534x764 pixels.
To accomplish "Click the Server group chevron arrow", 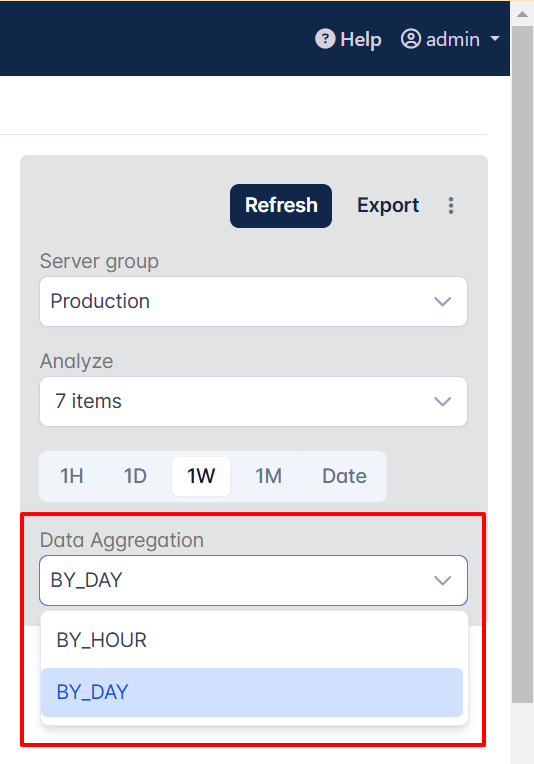I will coord(442,302).
